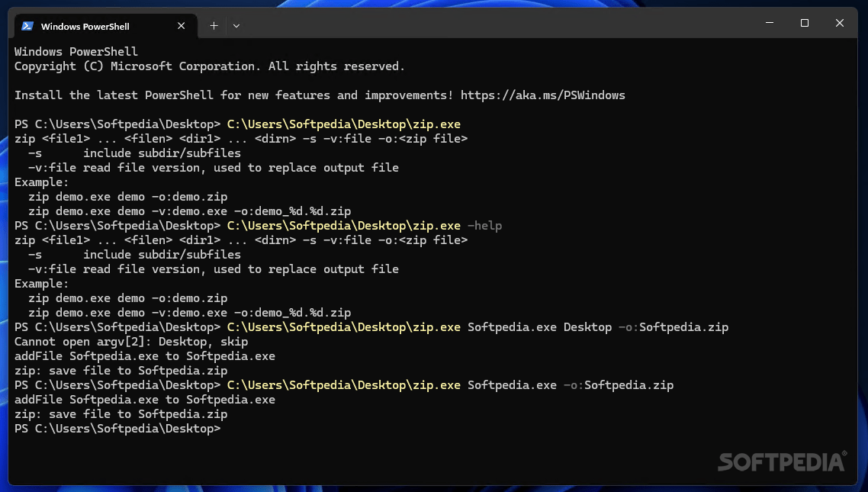Click the first 'zip demo.exe demo -o:demo.zip' line

click(128, 197)
